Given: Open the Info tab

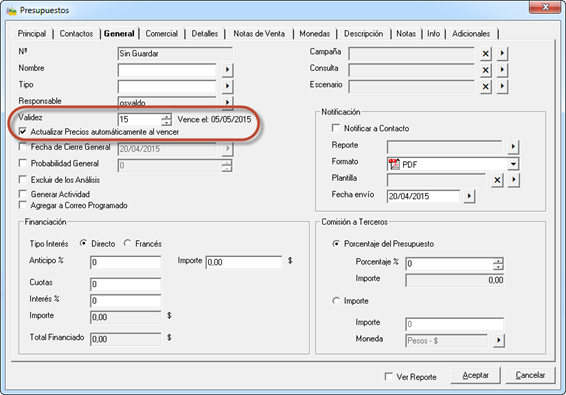Looking at the screenshot, I should pyautogui.click(x=434, y=34).
